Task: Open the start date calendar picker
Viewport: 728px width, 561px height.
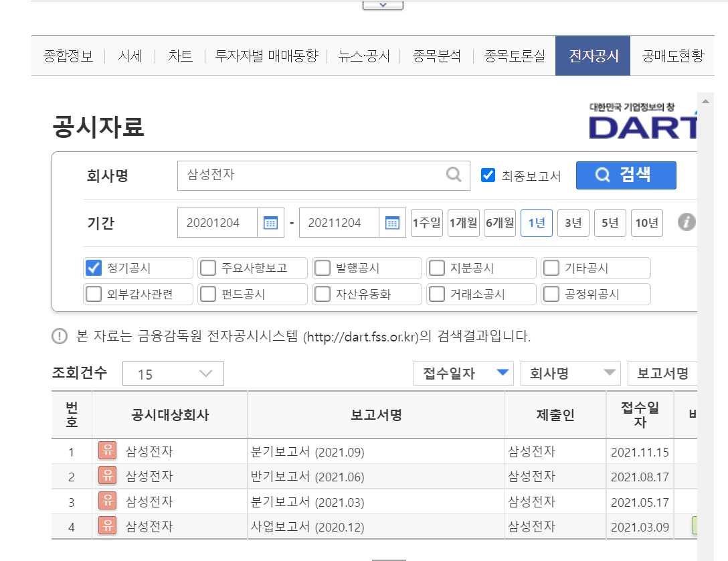Action: pos(271,223)
